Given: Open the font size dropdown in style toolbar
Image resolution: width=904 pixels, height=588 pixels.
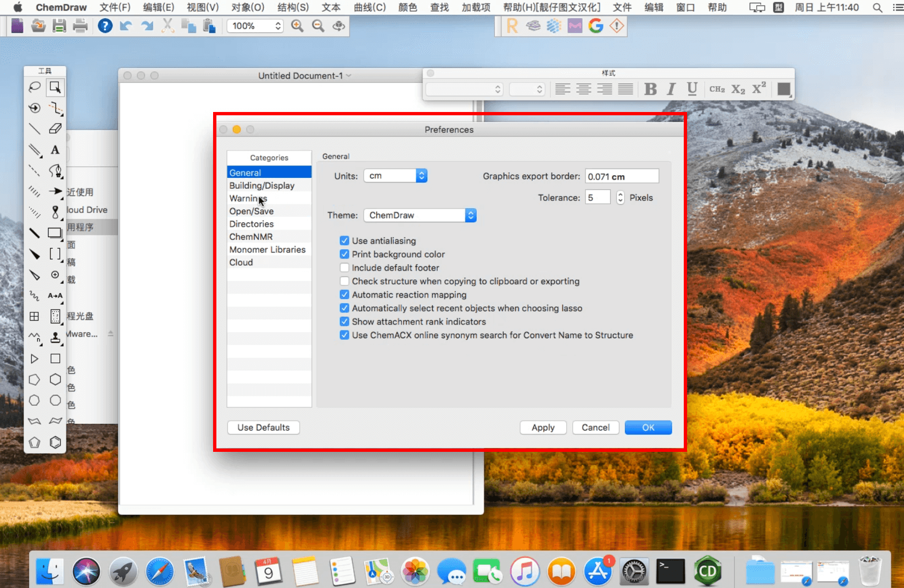Looking at the screenshot, I should [x=527, y=89].
